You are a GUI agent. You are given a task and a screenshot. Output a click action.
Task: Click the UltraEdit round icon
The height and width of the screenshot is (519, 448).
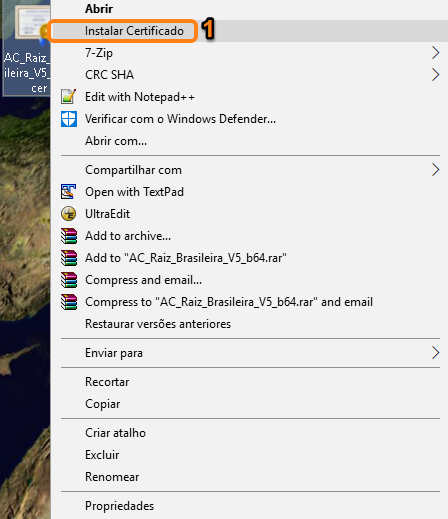69,214
